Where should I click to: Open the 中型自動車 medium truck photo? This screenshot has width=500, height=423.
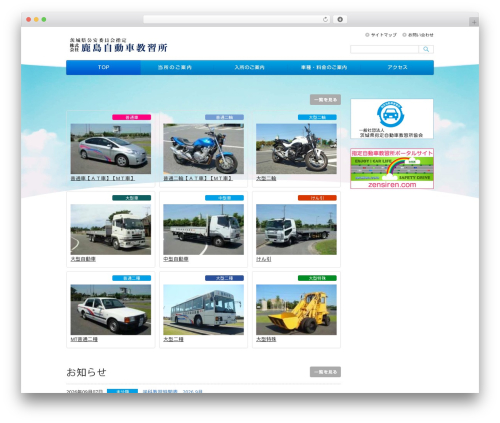203,230
